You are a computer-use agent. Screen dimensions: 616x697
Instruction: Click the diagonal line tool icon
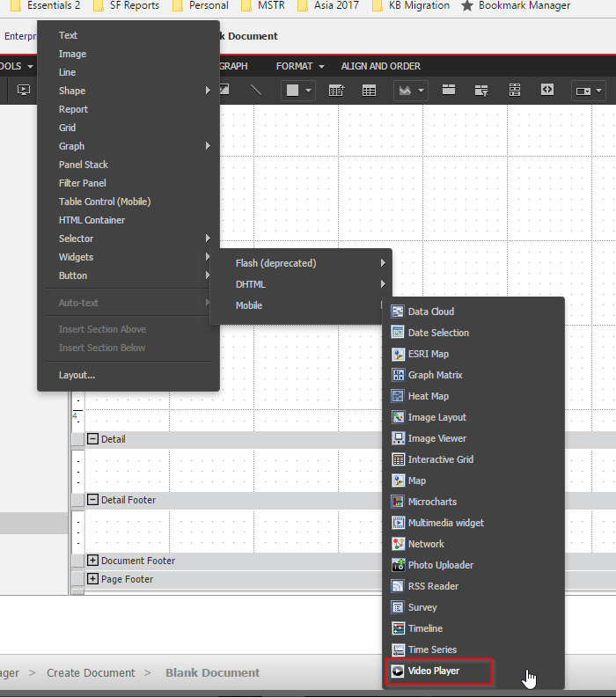256,91
